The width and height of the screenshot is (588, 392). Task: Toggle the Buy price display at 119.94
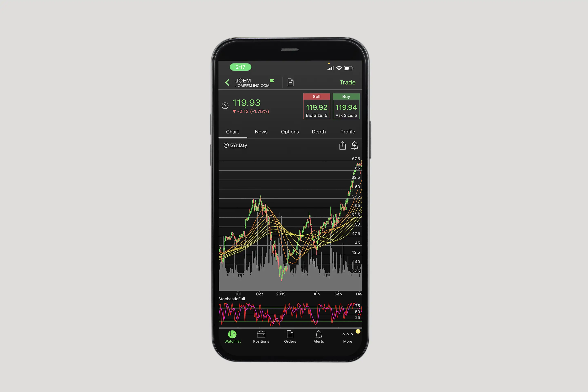point(346,107)
